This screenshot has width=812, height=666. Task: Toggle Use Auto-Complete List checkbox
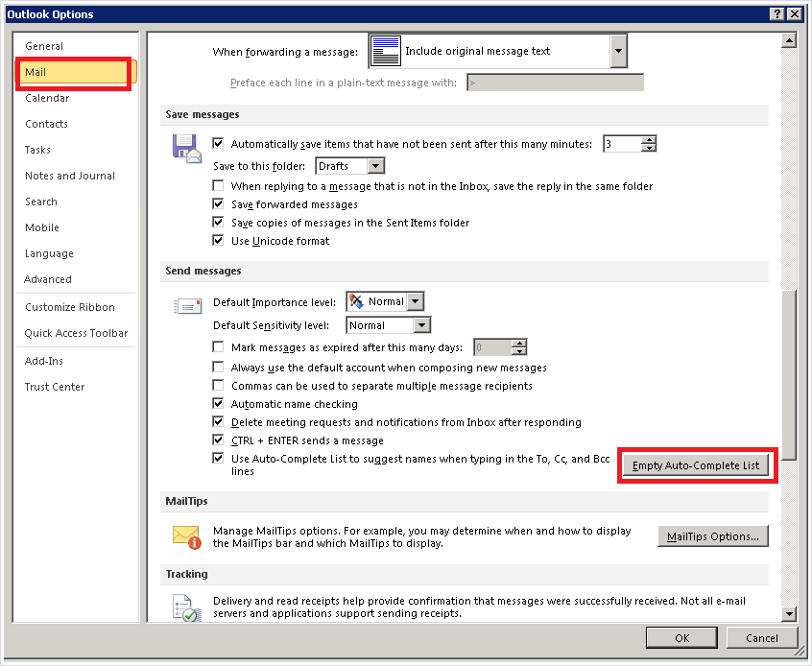coord(218,459)
